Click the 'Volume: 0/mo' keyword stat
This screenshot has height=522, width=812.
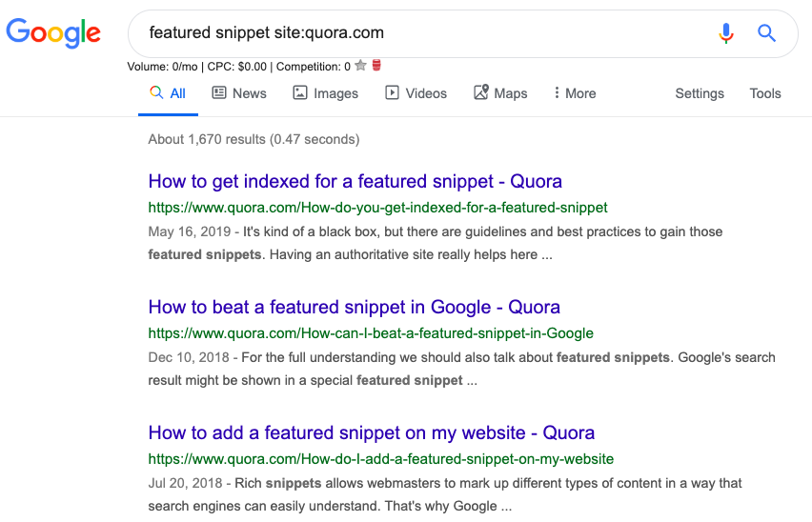pos(163,67)
